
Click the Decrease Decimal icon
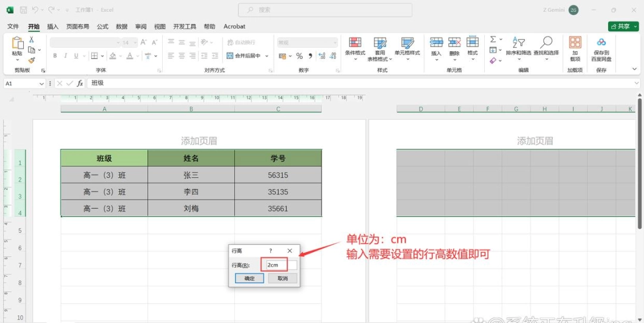(333, 56)
